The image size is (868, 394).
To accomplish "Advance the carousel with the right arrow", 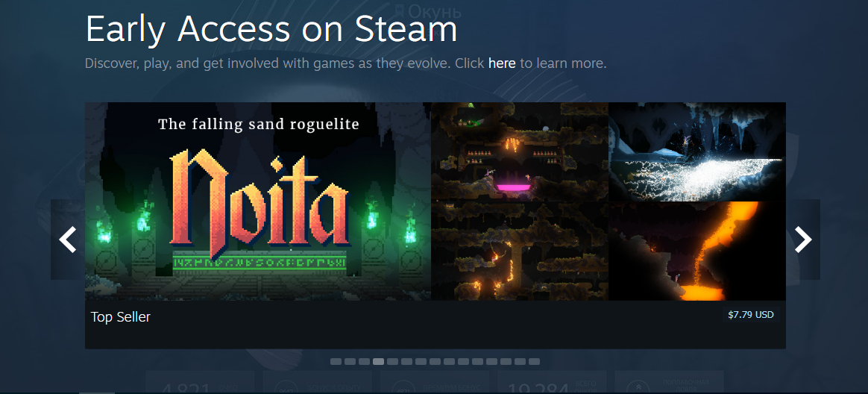I will (802, 240).
